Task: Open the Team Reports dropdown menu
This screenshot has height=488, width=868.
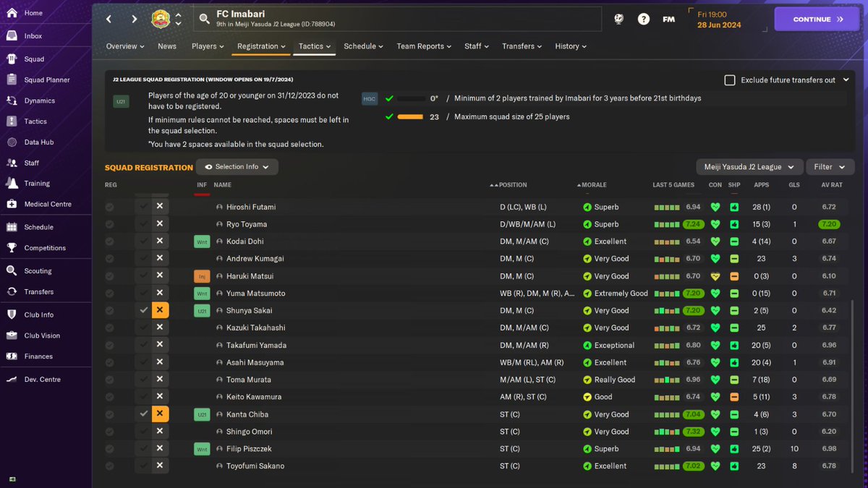Action: (x=425, y=46)
